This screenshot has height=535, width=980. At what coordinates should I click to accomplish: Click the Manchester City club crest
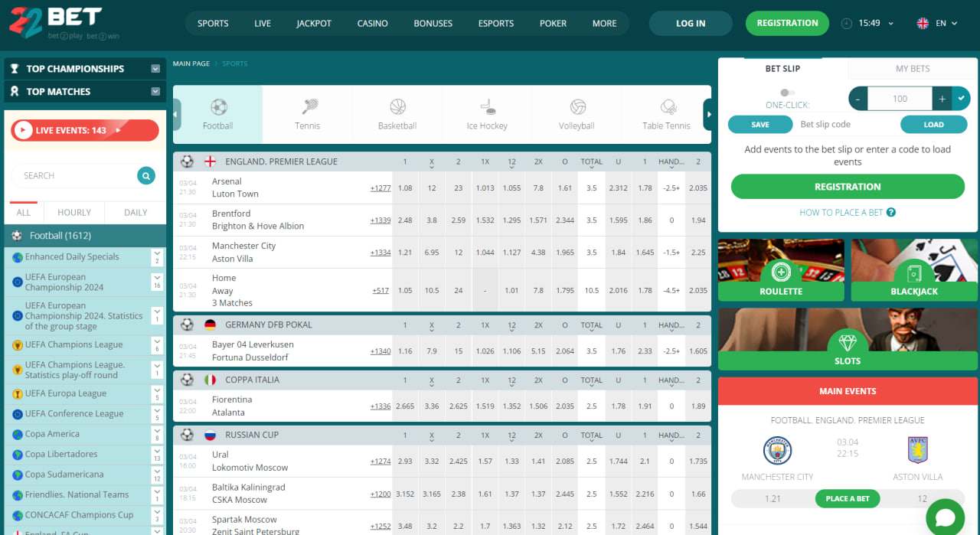(777, 450)
